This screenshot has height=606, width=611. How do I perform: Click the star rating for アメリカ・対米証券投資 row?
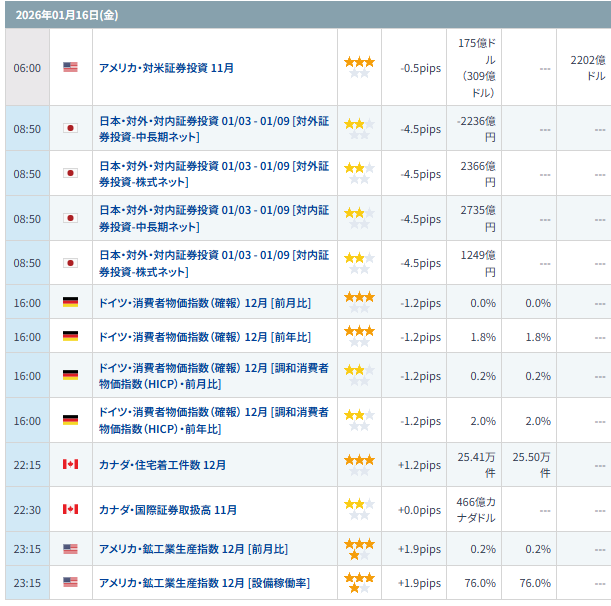coord(359,67)
